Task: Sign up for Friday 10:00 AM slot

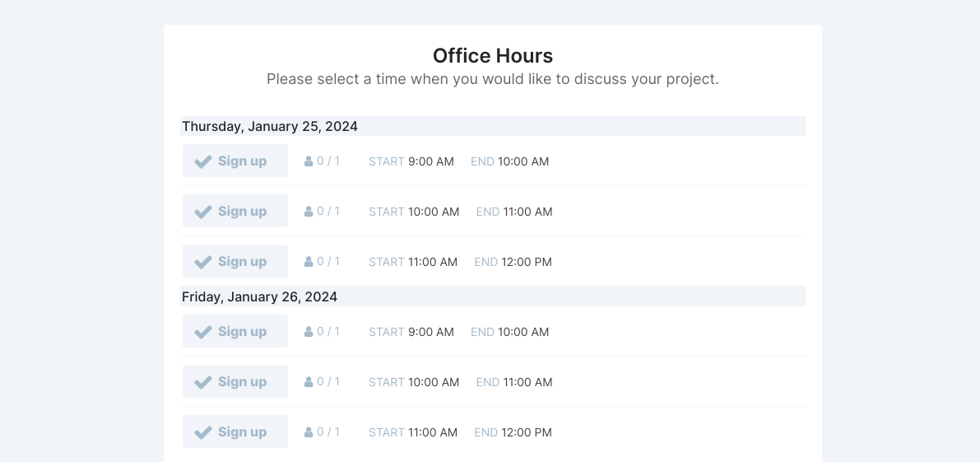Action: 235,381
